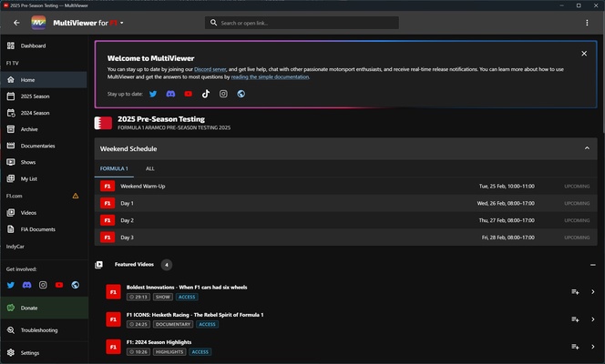Expand the Hesketh Racing chevron arrow

point(593,319)
